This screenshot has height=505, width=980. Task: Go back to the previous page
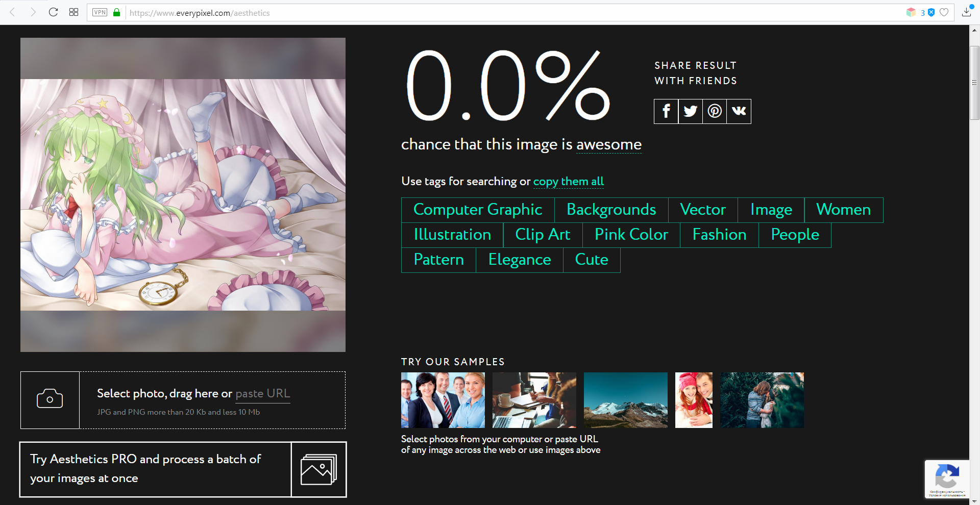[13, 12]
